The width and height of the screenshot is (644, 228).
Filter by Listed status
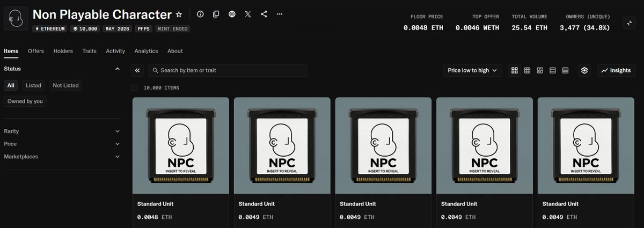point(33,85)
